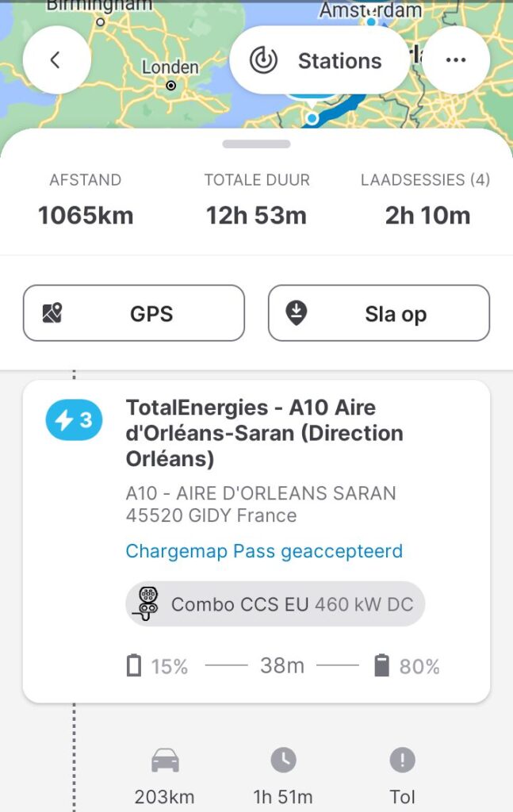513x812 pixels.
Task: Tap the Totale duur 12h 53m summary
Action: pyautogui.click(x=256, y=200)
